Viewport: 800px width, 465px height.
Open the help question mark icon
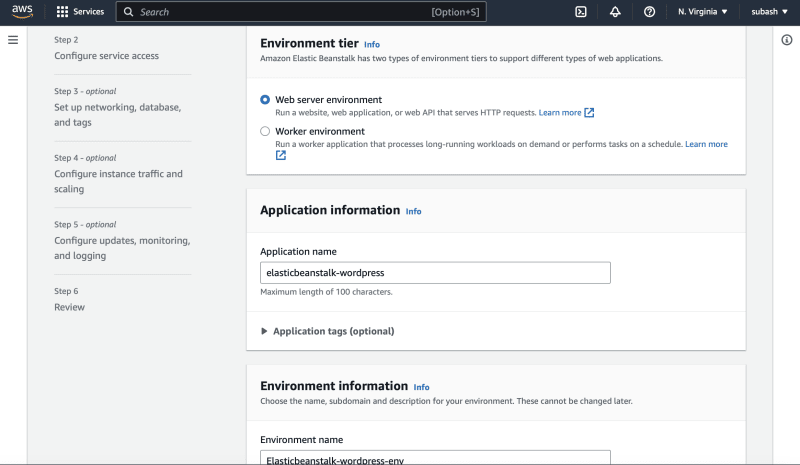649,12
